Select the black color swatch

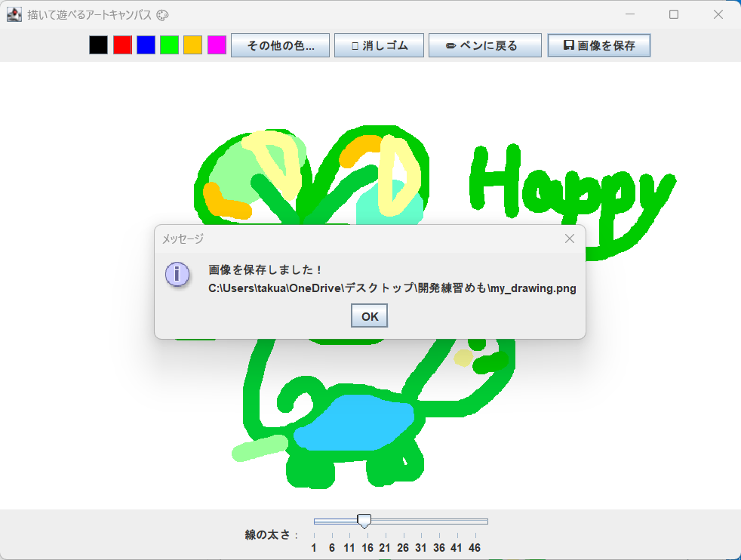(x=98, y=45)
